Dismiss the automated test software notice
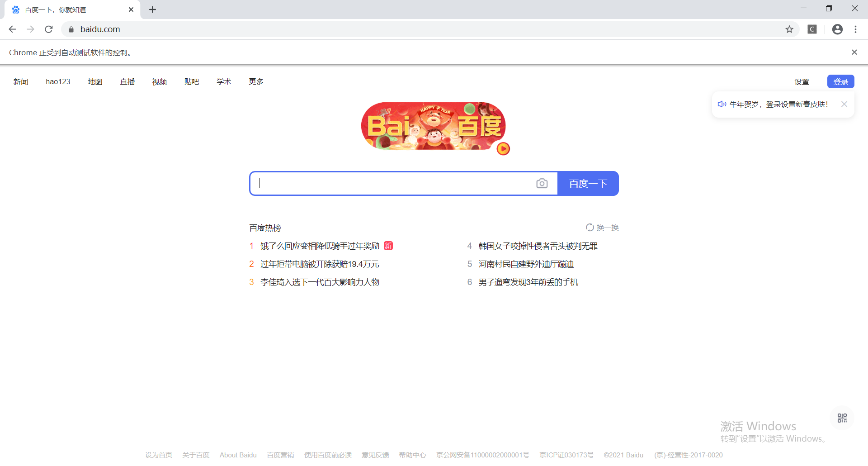The width and height of the screenshot is (868, 466). 854,52
